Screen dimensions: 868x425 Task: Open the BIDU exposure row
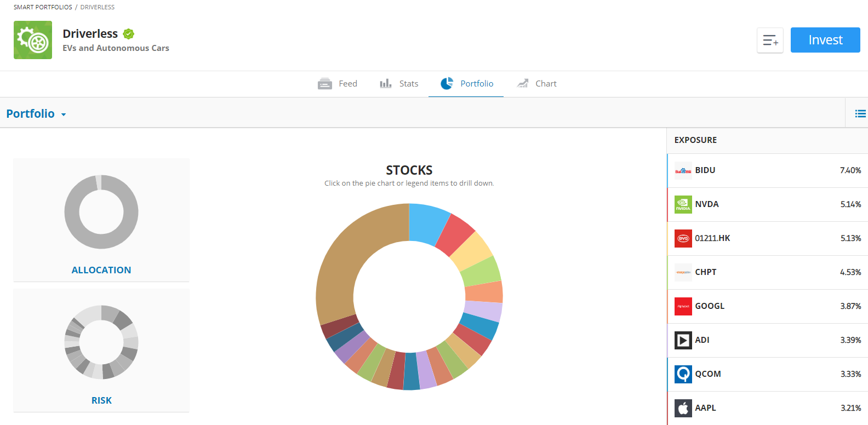point(767,171)
